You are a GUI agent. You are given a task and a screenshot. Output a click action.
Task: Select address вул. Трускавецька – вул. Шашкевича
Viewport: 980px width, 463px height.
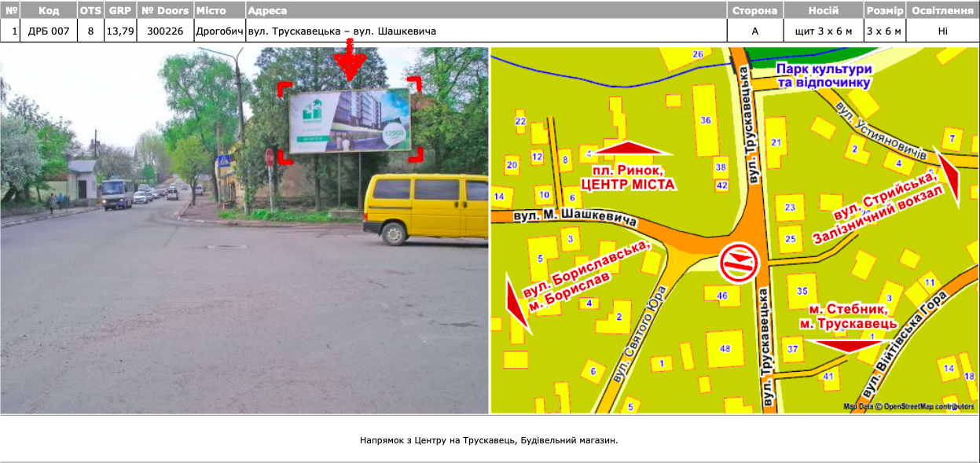[x=342, y=31]
